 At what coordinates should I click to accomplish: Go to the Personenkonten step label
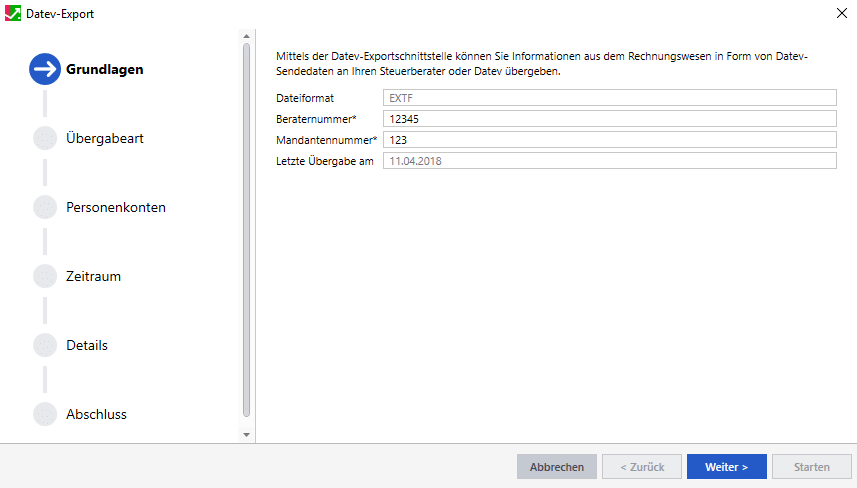click(x=116, y=207)
